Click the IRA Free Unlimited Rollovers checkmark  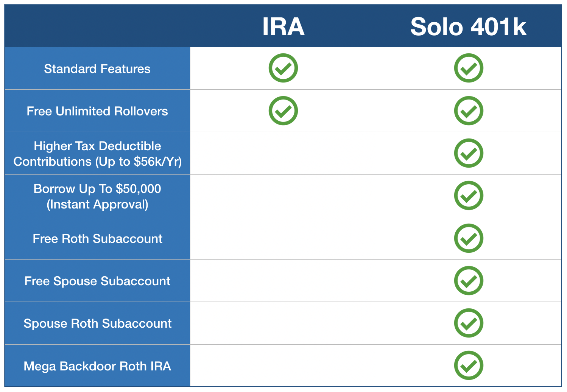coord(283,111)
